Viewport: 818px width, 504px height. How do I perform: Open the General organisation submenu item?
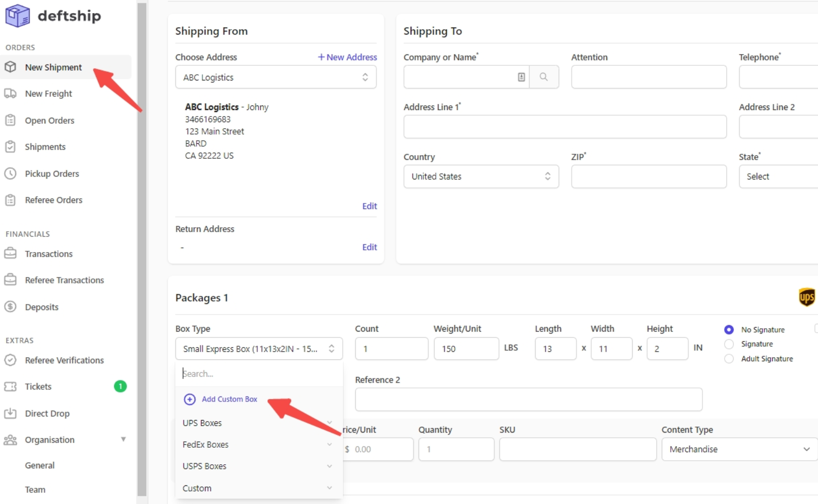click(40, 465)
